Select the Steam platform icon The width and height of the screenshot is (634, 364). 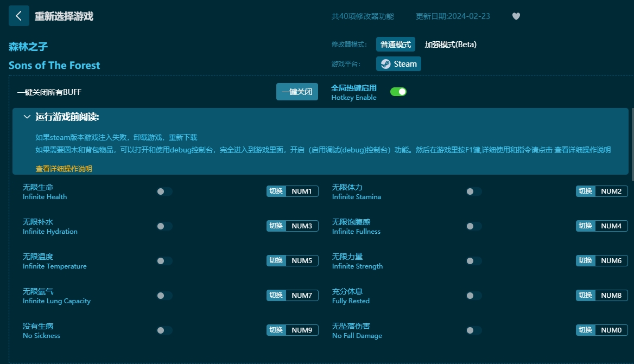point(398,63)
